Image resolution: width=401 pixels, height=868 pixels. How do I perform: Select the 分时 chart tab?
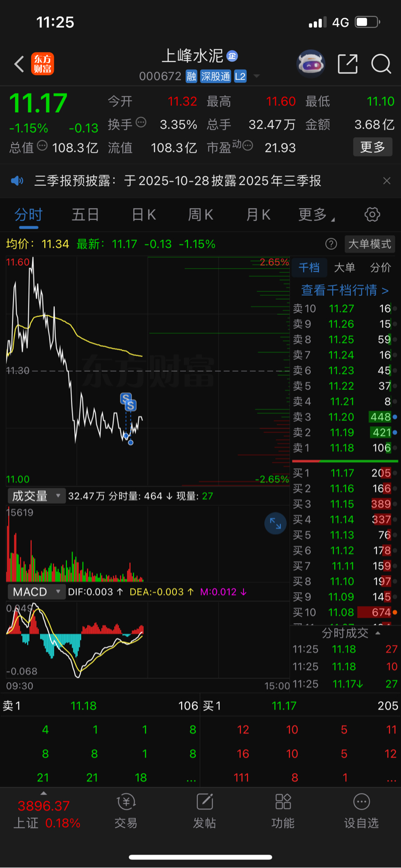pyautogui.click(x=28, y=215)
